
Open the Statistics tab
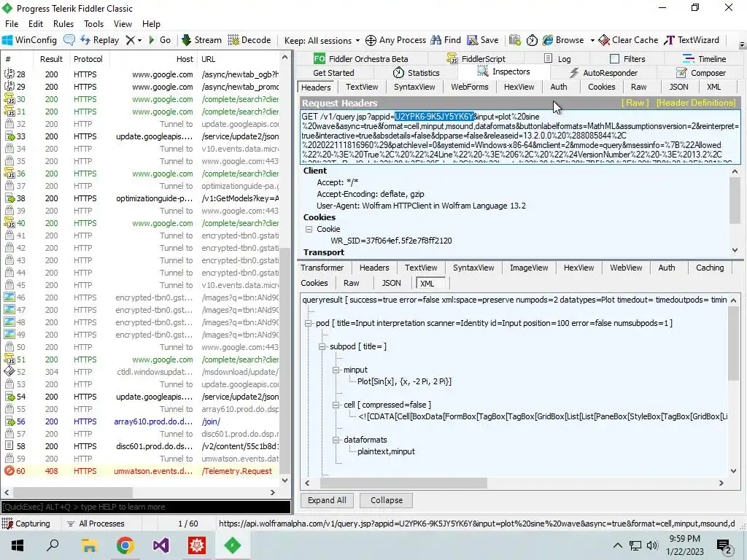pyautogui.click(x=416, y=73)
